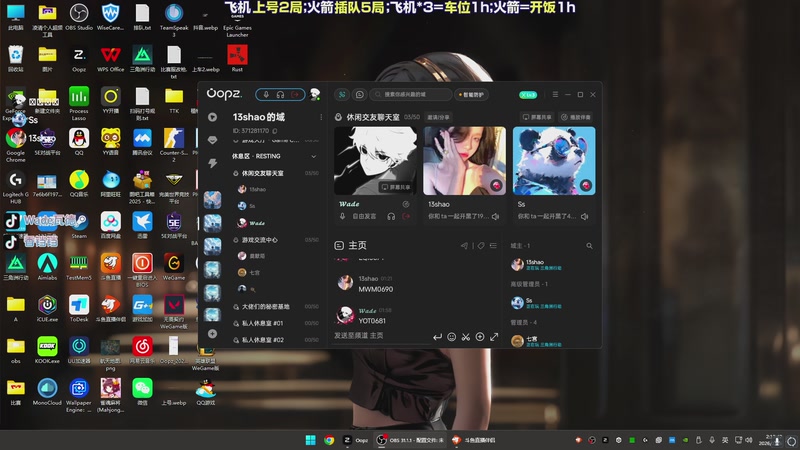Open Ss panda video card thumbnail
This screenshot has height=450, width=800.
554,161
